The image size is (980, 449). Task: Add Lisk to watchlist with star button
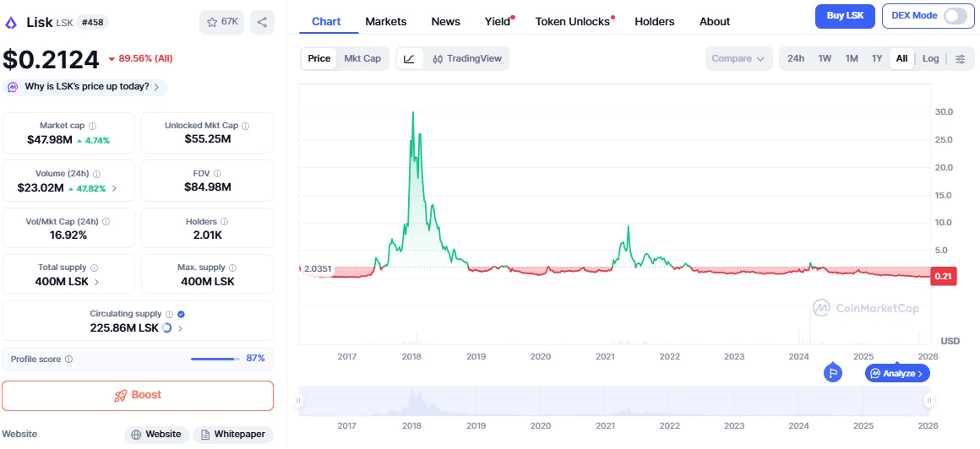point(221,22)
